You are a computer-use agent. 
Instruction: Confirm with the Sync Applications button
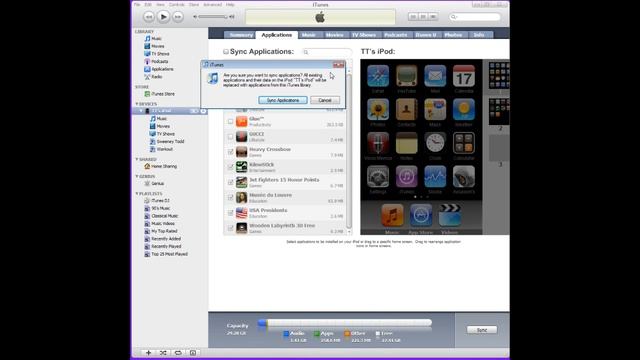282,100
